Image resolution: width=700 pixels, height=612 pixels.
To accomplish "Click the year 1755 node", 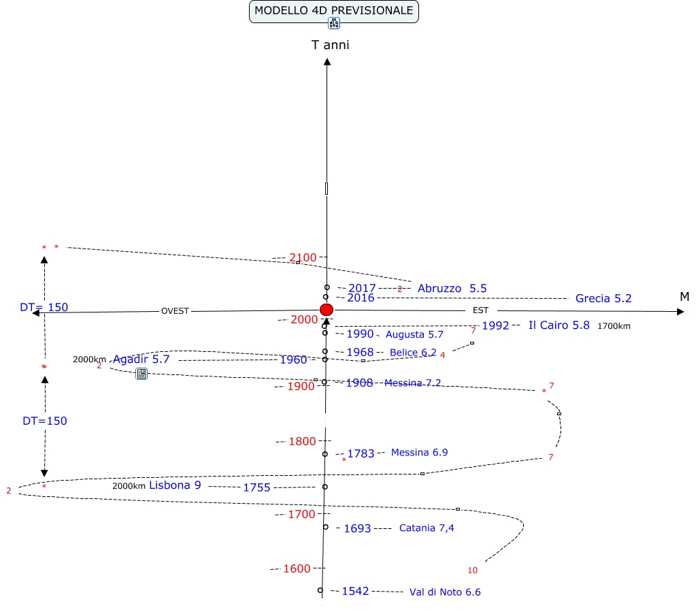I will [x=256, y=487].
